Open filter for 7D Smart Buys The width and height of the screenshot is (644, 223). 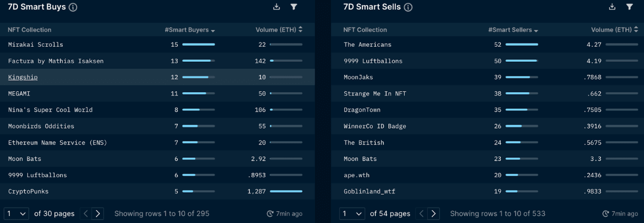coord(294,7)
